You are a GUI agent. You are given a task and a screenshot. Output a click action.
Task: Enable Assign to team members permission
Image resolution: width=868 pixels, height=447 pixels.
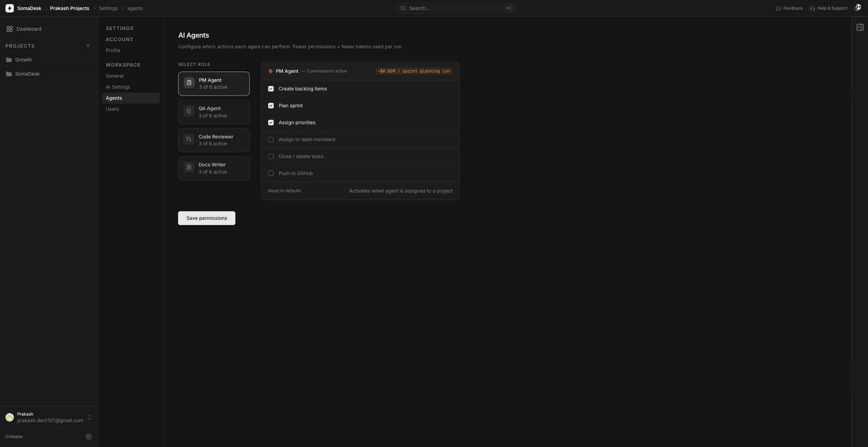click(271, 139)
